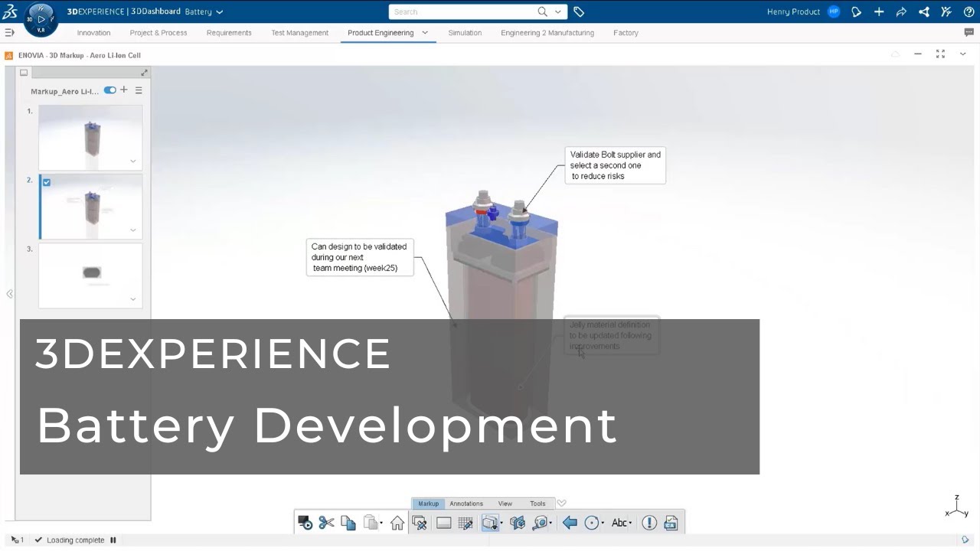The image size is (980, 551).
Task: Click in the Search input field
Action: tap(464, 11)
